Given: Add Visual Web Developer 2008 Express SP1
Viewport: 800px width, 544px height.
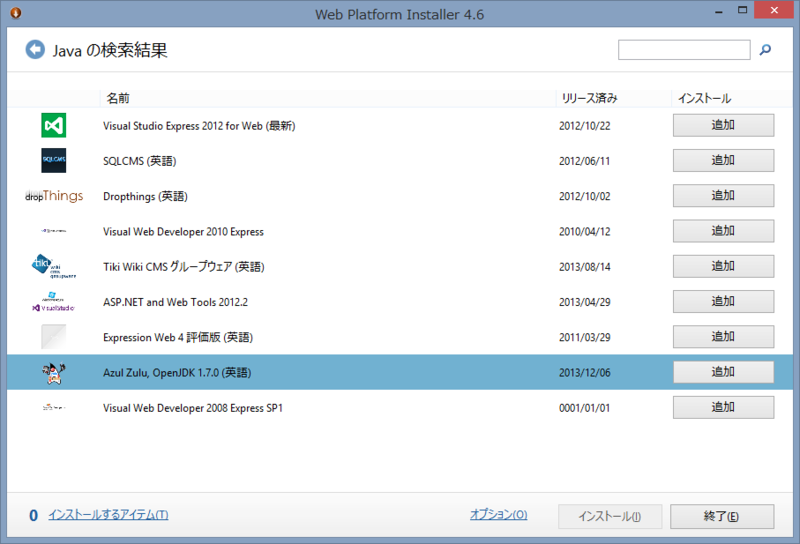Looking at the screenshot, I should pyautogui.click(x=723, y=407).
